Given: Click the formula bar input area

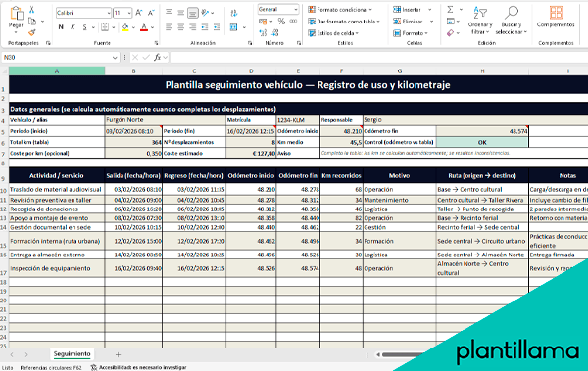Looking at the screenshot, I should tap(378, 58).
